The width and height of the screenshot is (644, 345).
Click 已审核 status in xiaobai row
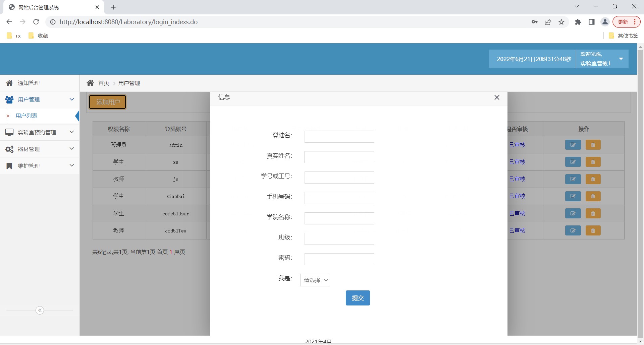click(x=517, y=196)
